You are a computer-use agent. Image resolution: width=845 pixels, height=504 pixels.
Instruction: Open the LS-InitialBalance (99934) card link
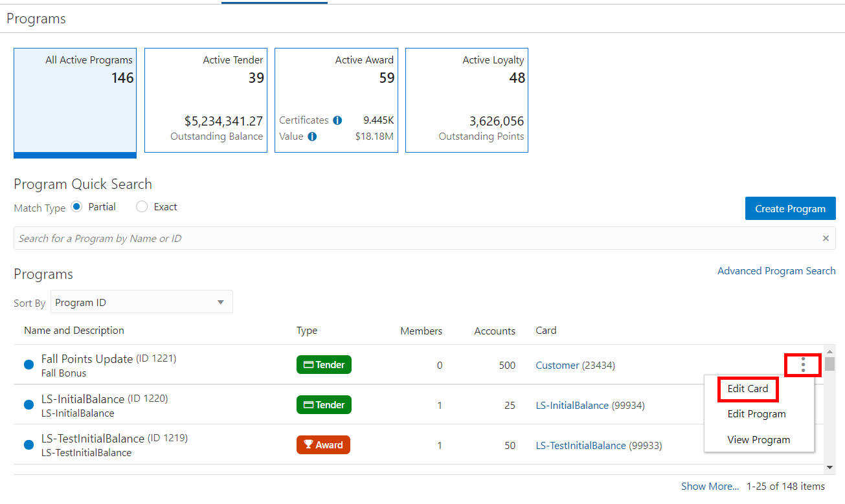(x=590, y=406)
